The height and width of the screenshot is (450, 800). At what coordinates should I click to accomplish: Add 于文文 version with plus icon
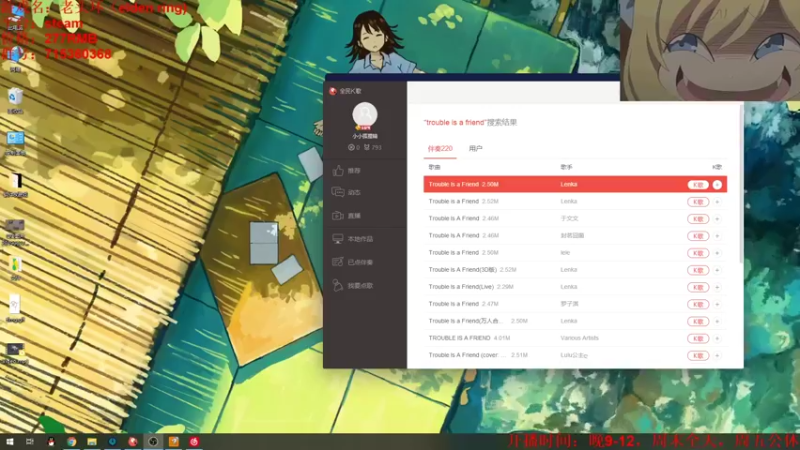click(x=717, y=219)
